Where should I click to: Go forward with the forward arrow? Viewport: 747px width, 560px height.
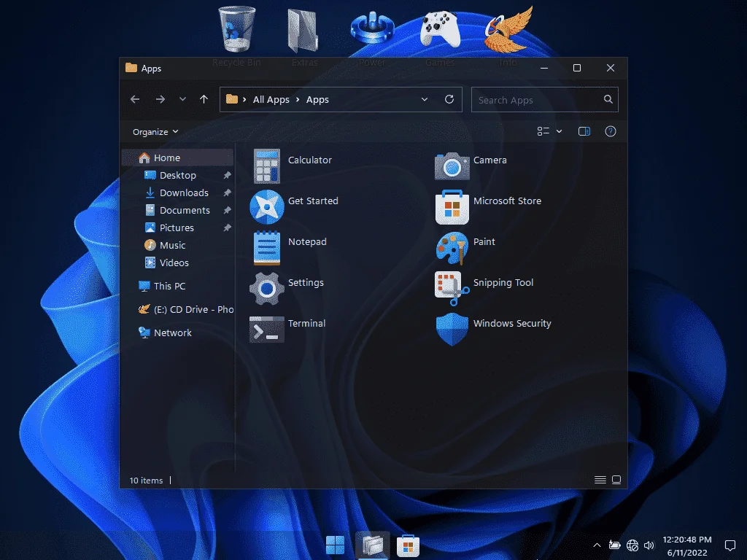click(x=160, y=99)
